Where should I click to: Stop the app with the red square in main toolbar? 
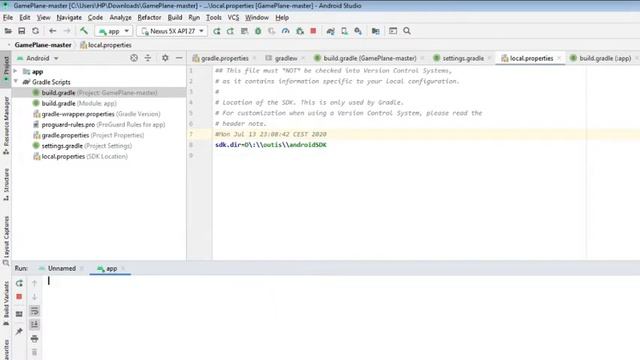coord(313,31)
